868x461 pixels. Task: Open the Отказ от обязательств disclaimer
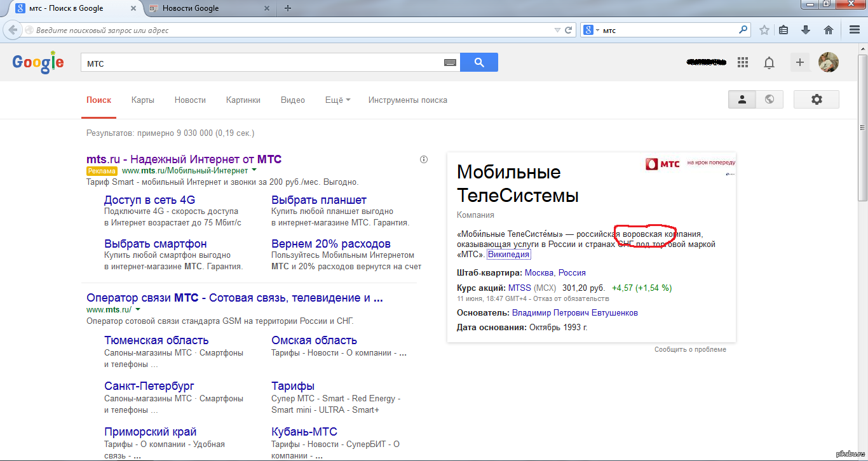pos(571,298)
